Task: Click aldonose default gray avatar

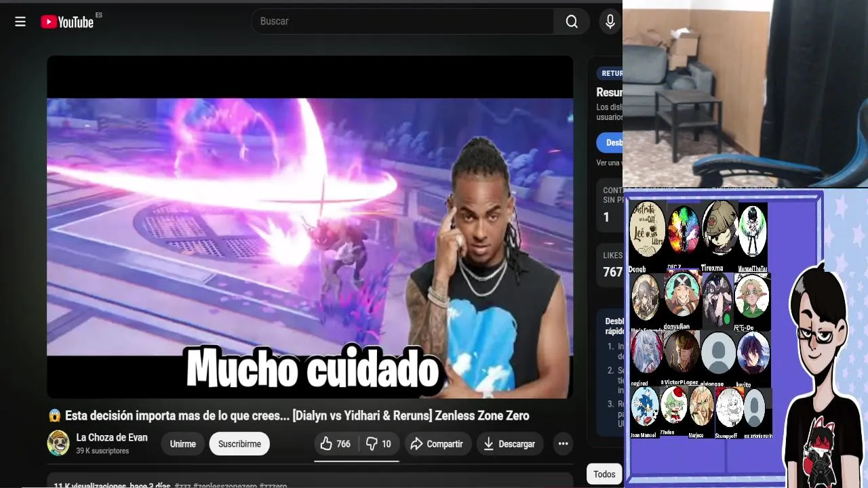Action: (x=718, y=352)
